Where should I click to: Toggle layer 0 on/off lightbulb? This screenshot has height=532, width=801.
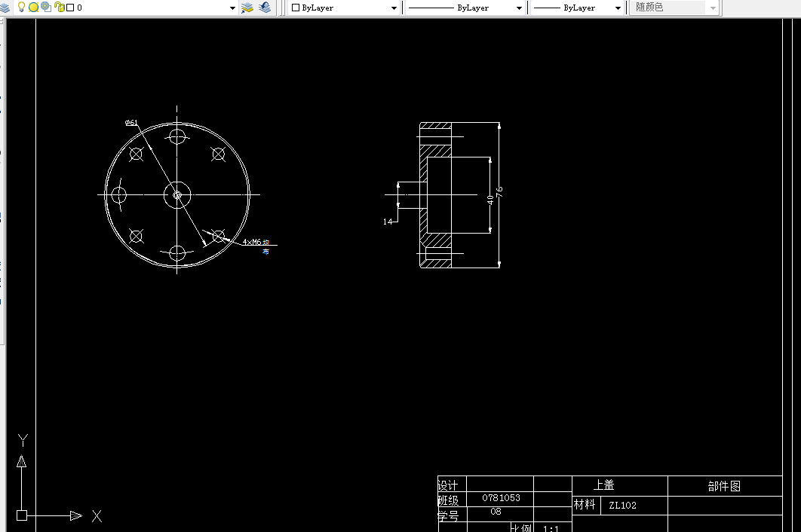coord(21,7)
